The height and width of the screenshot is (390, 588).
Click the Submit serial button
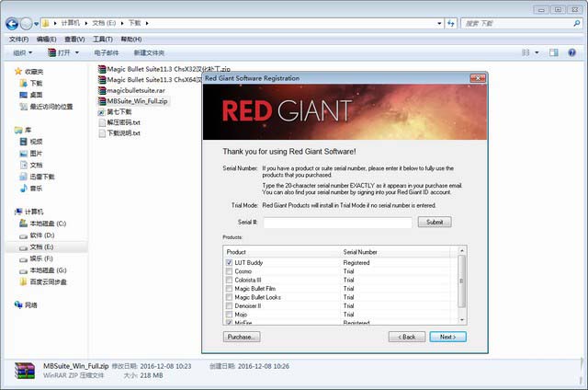435,222
